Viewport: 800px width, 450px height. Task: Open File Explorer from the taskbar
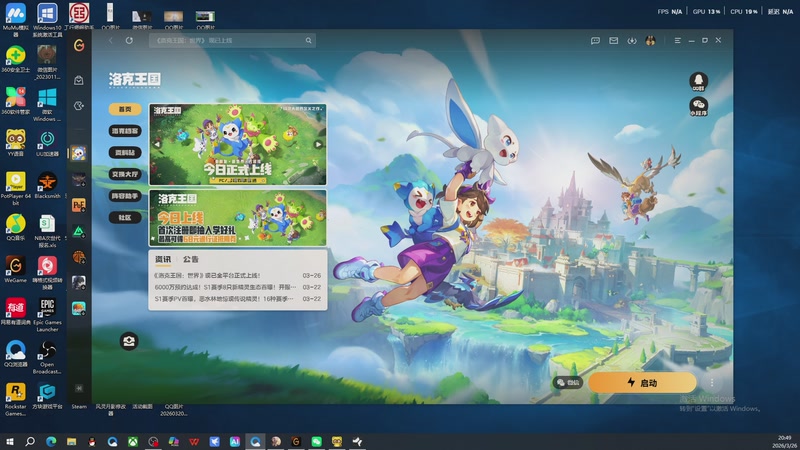[71, 441]
